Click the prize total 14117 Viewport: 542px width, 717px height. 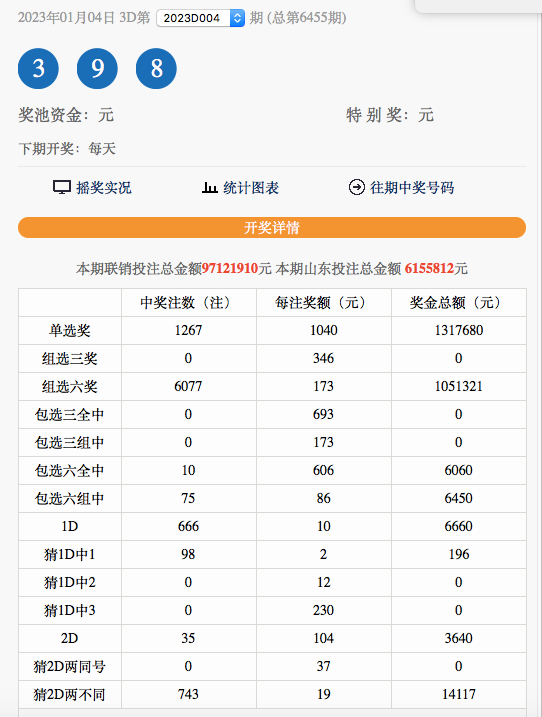click(x=459, y=694)
